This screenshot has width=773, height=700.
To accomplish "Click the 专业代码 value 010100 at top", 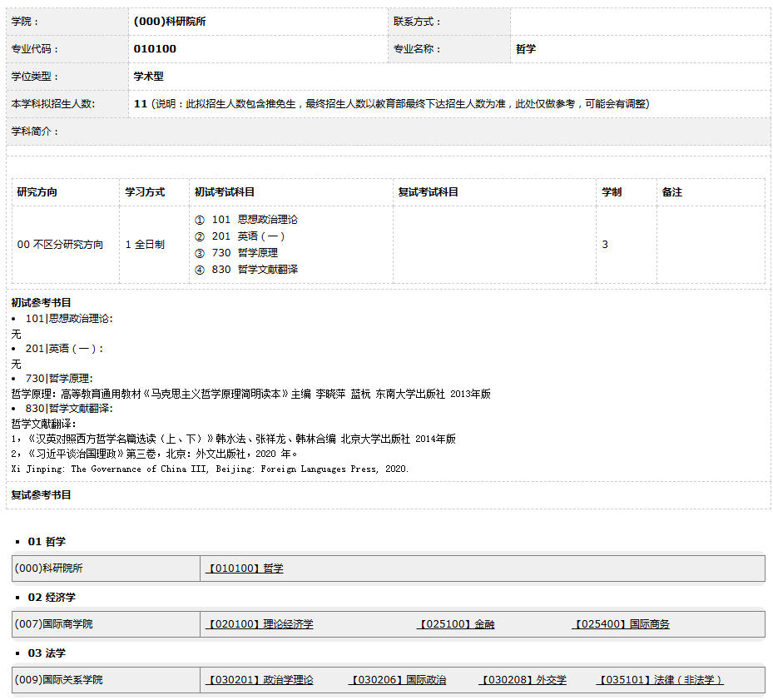I will coord(155,49).
